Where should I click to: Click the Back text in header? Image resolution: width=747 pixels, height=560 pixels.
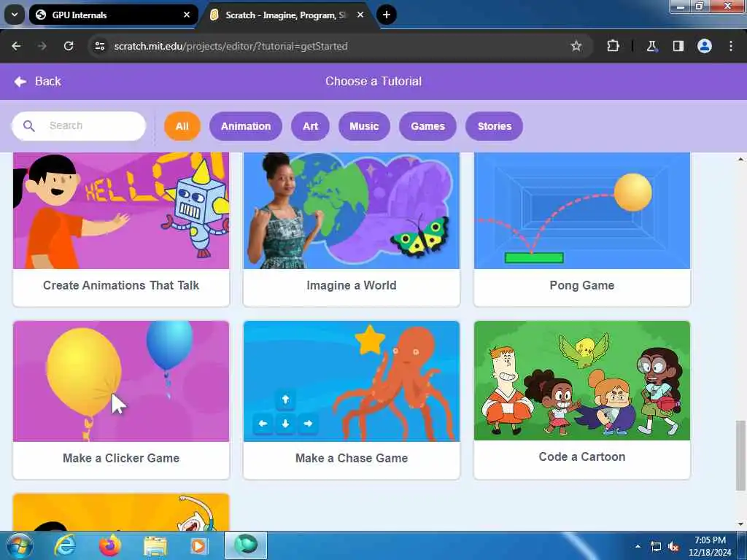[x=47, y=82]
